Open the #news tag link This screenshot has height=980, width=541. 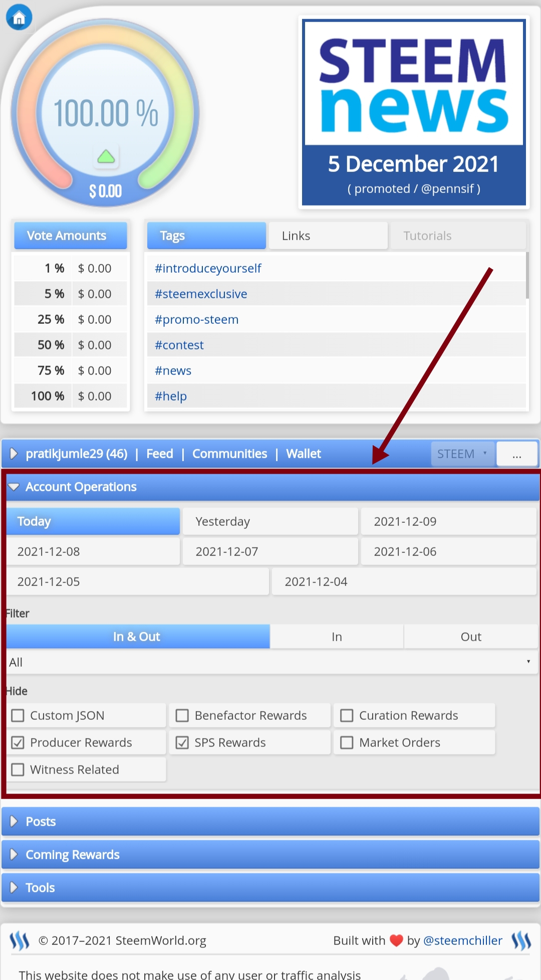point(173,370)
